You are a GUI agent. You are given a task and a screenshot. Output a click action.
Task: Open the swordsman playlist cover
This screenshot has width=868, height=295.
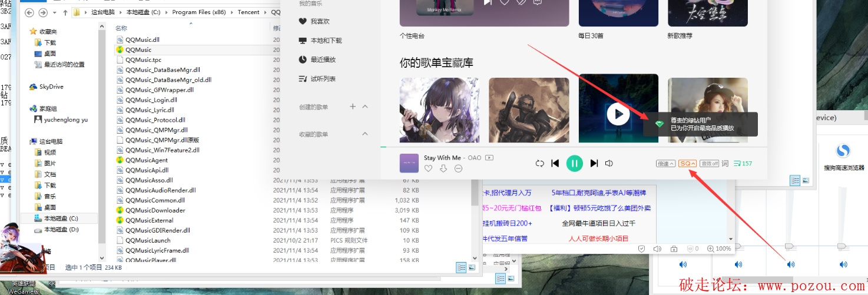pos(529,110)
